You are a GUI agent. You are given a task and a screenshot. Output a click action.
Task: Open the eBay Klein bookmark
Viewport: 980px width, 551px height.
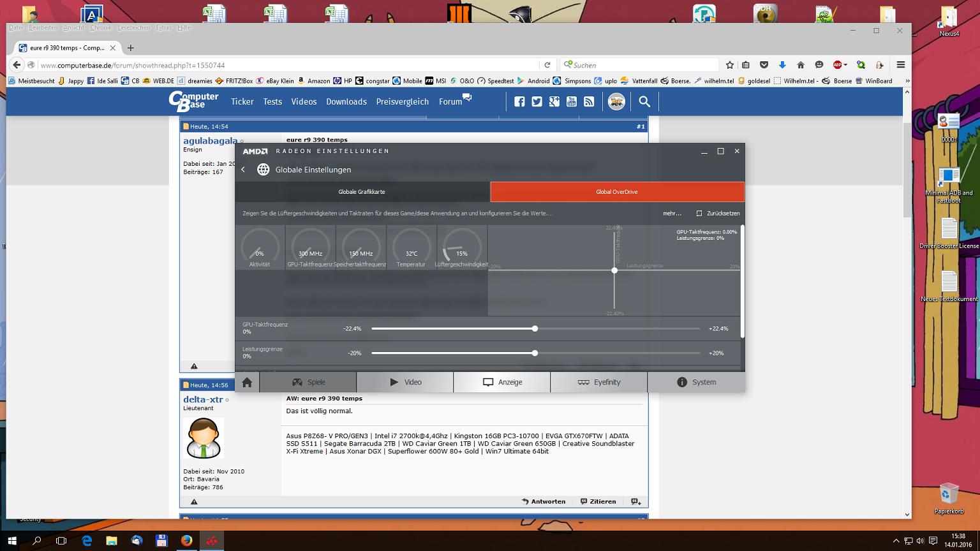[275, 81]
